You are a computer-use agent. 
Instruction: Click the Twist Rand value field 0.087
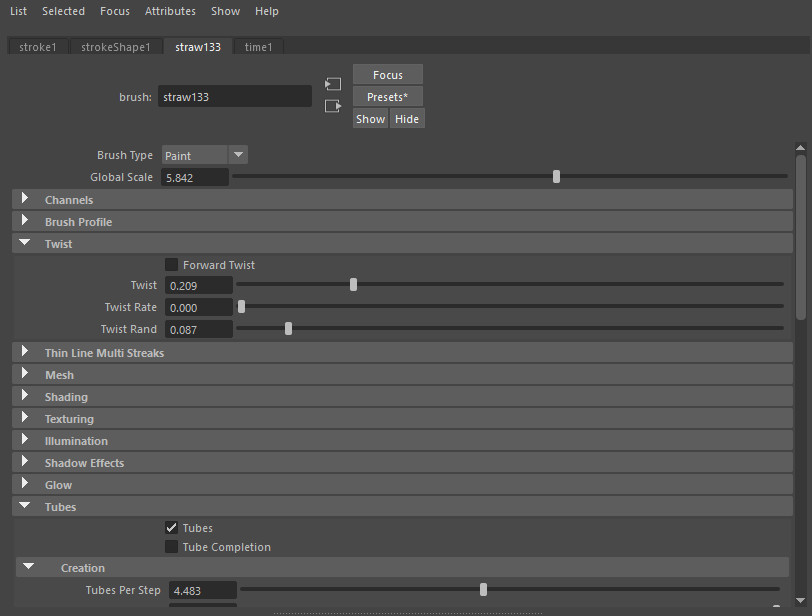199,329
